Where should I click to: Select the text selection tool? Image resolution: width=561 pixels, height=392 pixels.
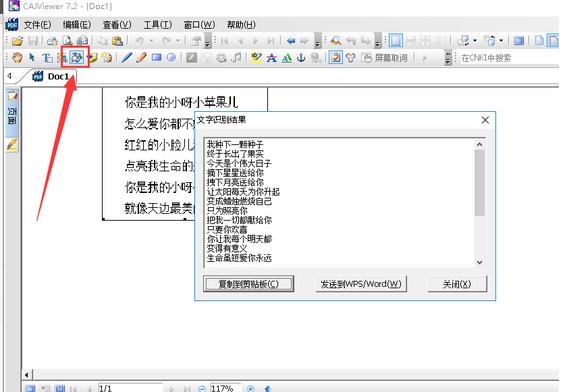47,58
